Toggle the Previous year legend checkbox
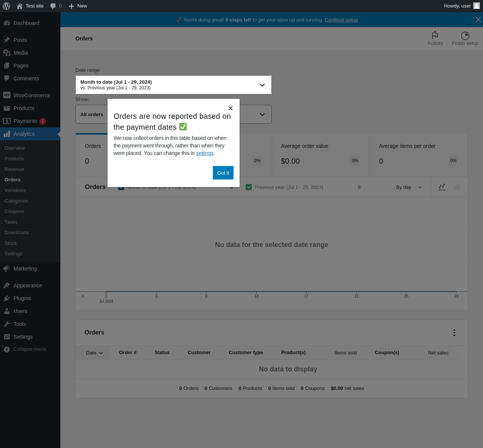Screen dimensions: 483x448 (x=249, y=187)
